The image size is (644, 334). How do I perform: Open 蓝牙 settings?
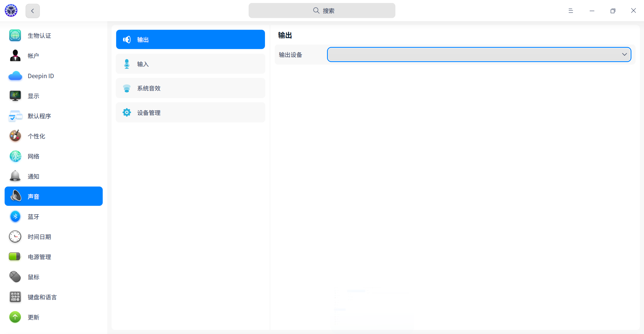54,216
